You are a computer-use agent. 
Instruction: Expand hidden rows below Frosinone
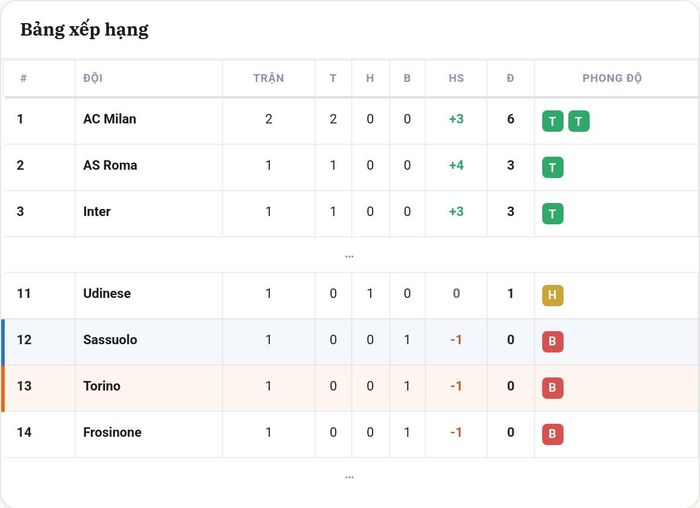[349, 477]
